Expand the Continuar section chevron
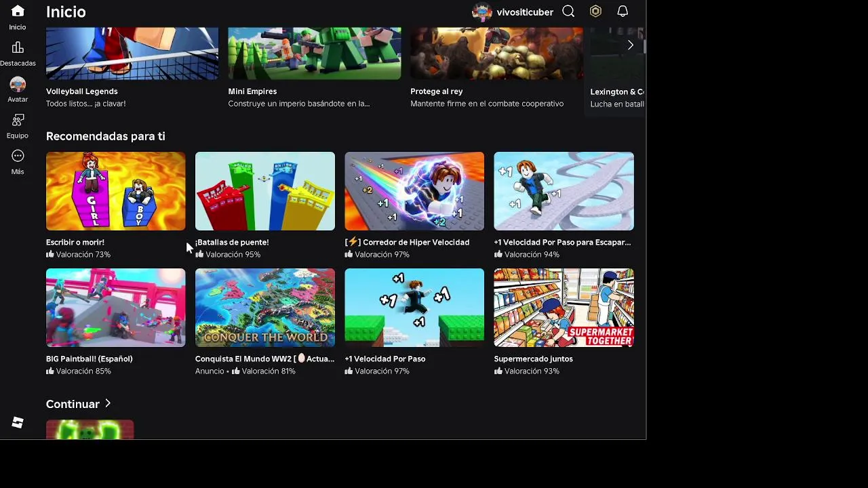This screenshot has width=868, height=488. [x=107, y=403]
